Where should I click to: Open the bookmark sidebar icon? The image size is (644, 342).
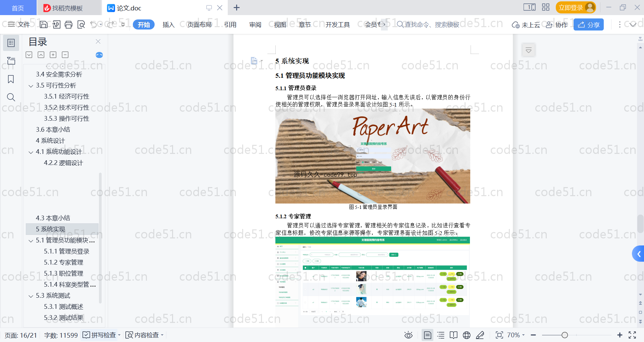tap(11, 79)
